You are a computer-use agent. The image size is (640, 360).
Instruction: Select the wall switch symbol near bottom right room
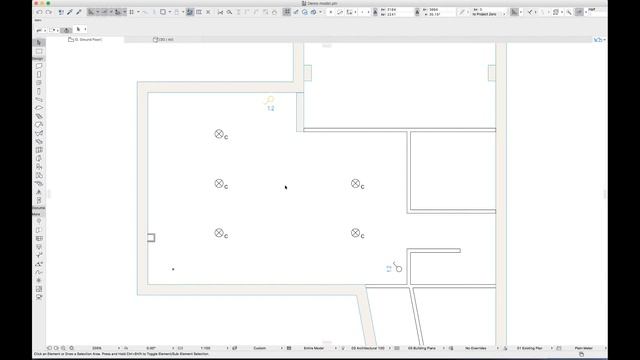tap(398, 267)
